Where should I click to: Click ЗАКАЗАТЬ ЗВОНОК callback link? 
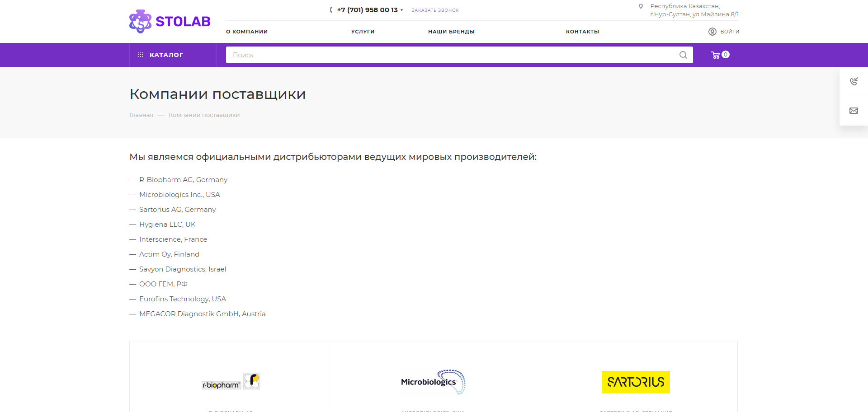pyautogui.click(x=435, y=10)
